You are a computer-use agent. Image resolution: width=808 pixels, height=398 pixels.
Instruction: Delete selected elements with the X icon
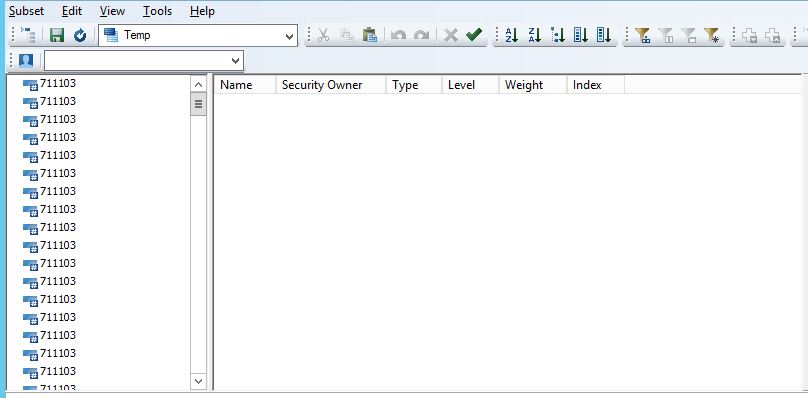click(x=451, y=35)
